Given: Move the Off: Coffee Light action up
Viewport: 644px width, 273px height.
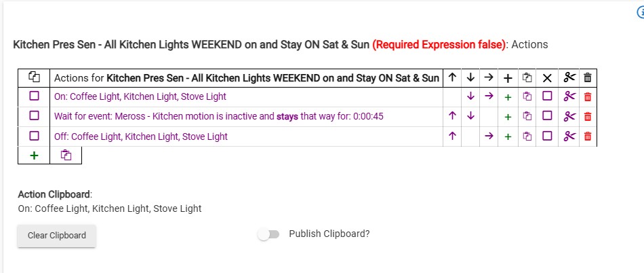Looking at the screenshot, I should (452, 136).
